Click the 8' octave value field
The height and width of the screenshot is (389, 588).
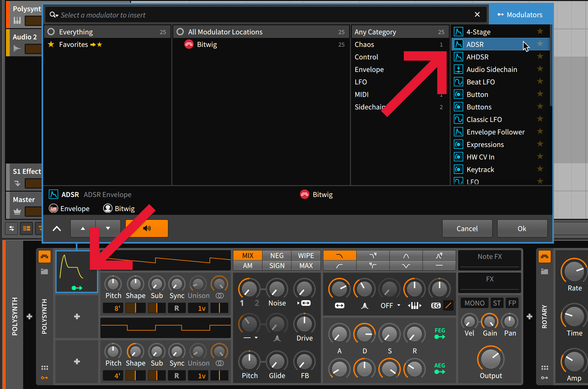[x=113, y=308]
